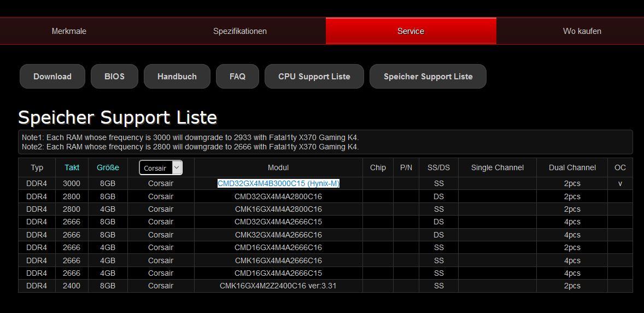
Task: Select the CMK16GX4M2Z2400C16 ver:3.31 cell
Action: (x=278, y=286)
